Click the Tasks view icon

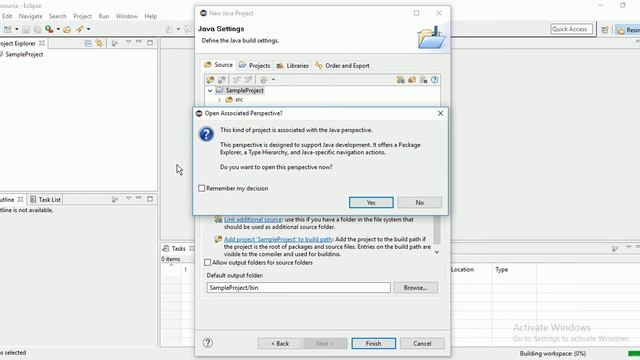coord(166,248)
